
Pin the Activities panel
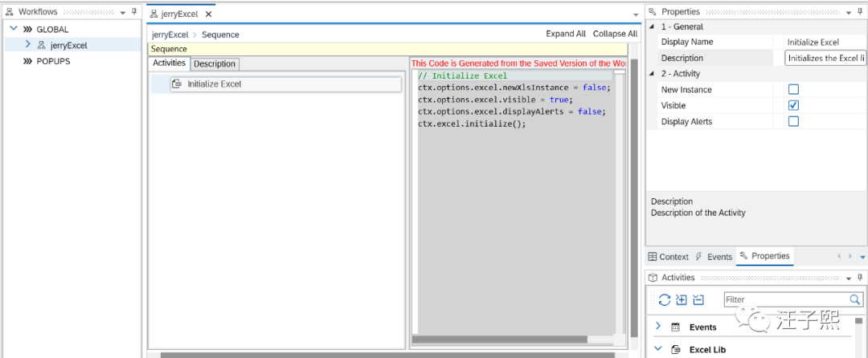pos(861,278)
